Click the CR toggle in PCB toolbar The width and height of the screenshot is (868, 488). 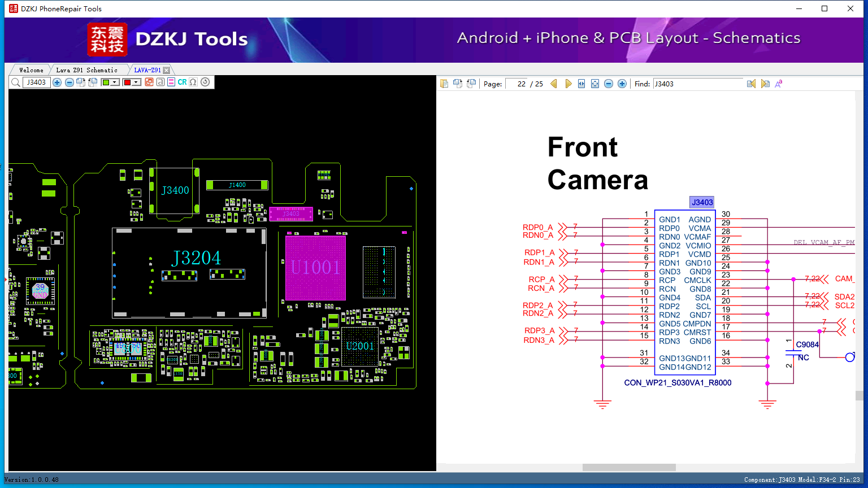(x=182, y=82)
